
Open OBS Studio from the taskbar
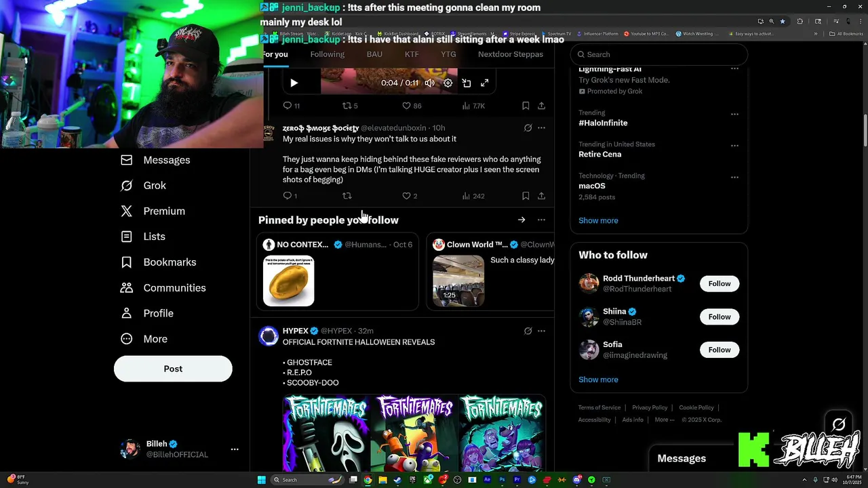457,480
